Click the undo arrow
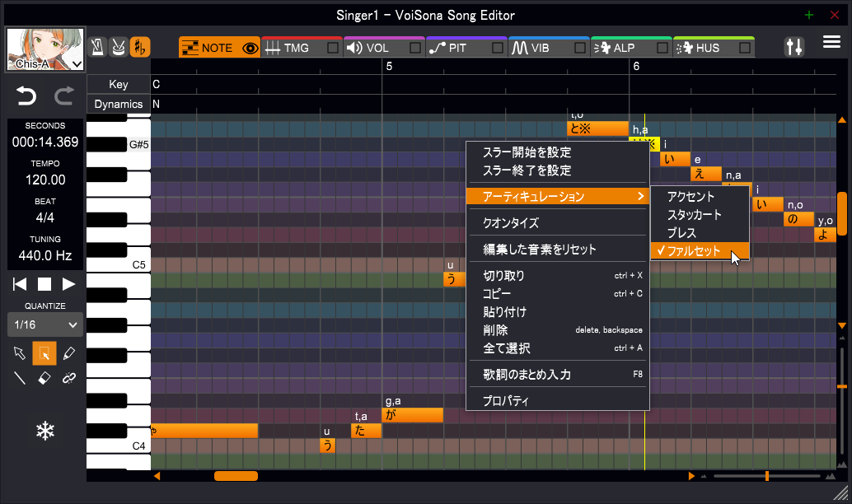Screen dimensions: 852x504 click(x=26, y=96)
